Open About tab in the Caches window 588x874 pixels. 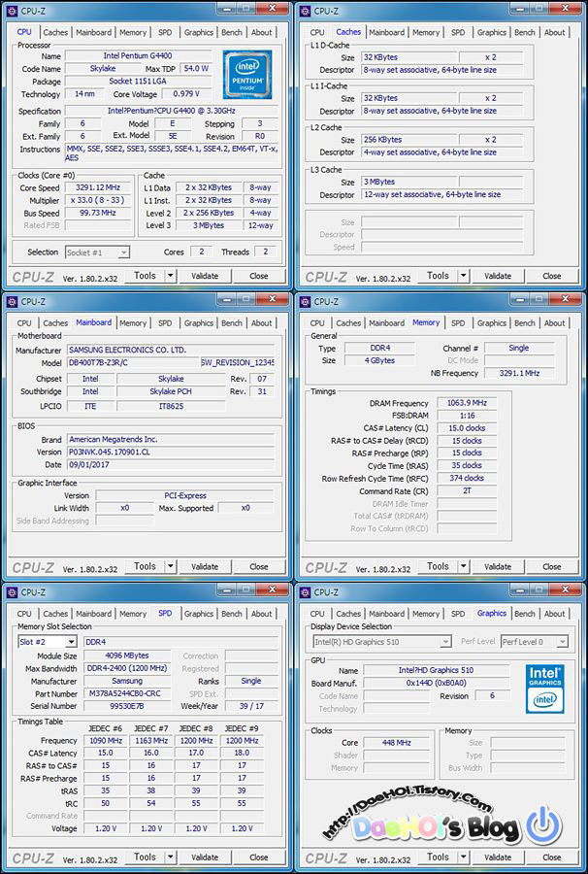point(555,32)
